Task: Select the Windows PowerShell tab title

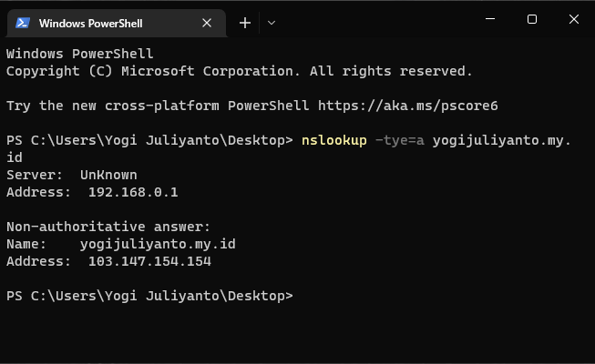Action: (89, 23)
